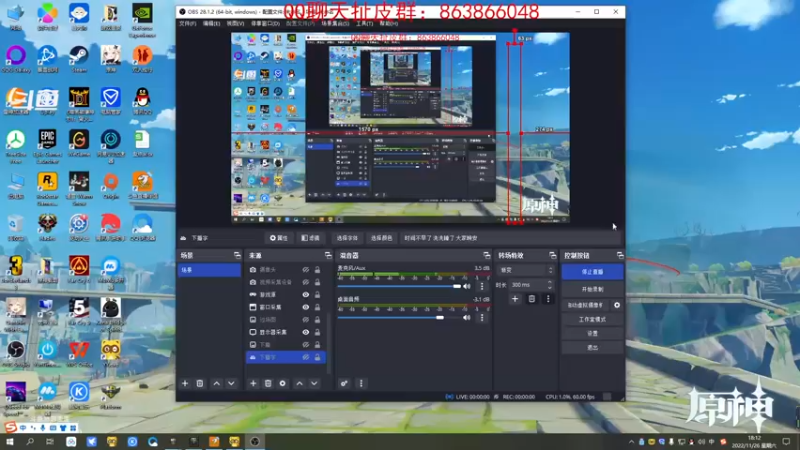Open the 帮助(H) menu
800x450 pixels.
click(x=389, y=23)
